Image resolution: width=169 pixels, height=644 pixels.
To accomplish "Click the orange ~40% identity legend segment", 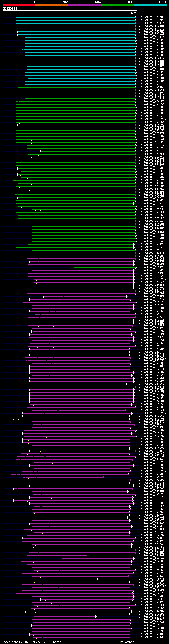I will tap(52, 5).
